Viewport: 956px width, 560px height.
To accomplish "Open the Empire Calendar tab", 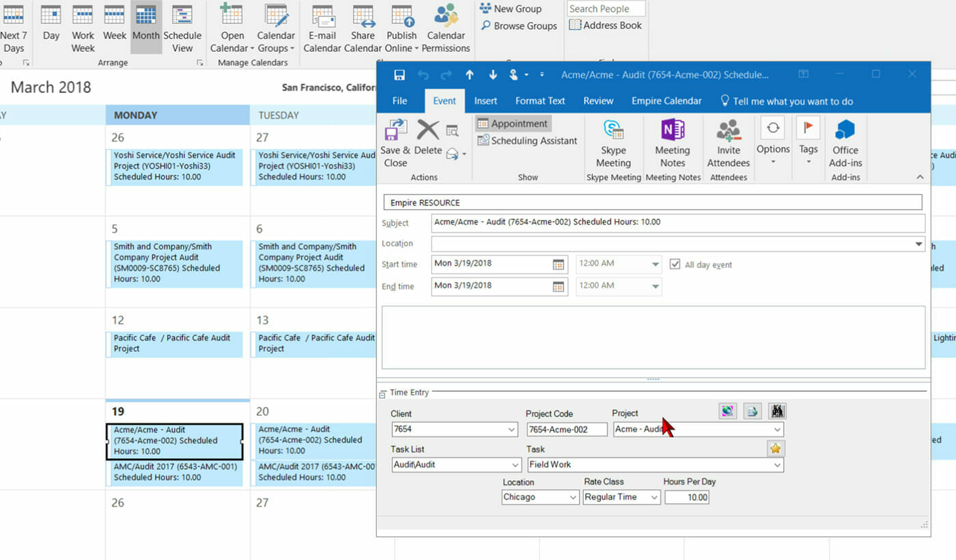I will (666, 101).
